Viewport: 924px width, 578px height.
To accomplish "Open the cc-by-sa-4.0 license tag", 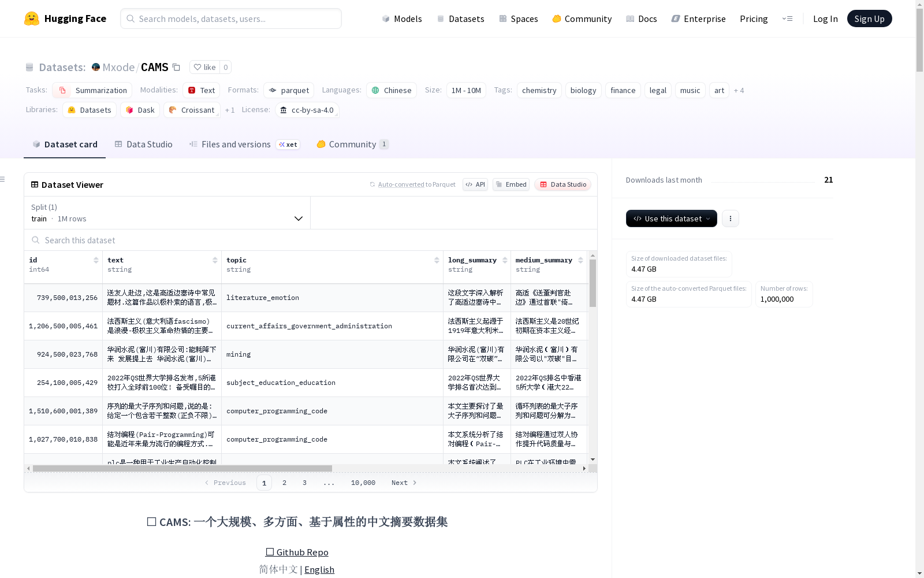I will click(x=307, y=110).
